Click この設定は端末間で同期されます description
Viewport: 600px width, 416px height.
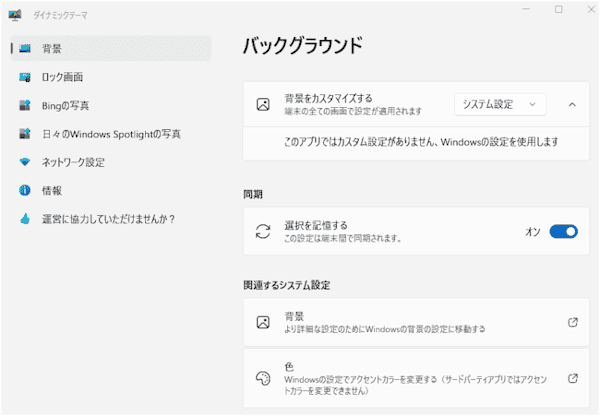pos(343,238)
